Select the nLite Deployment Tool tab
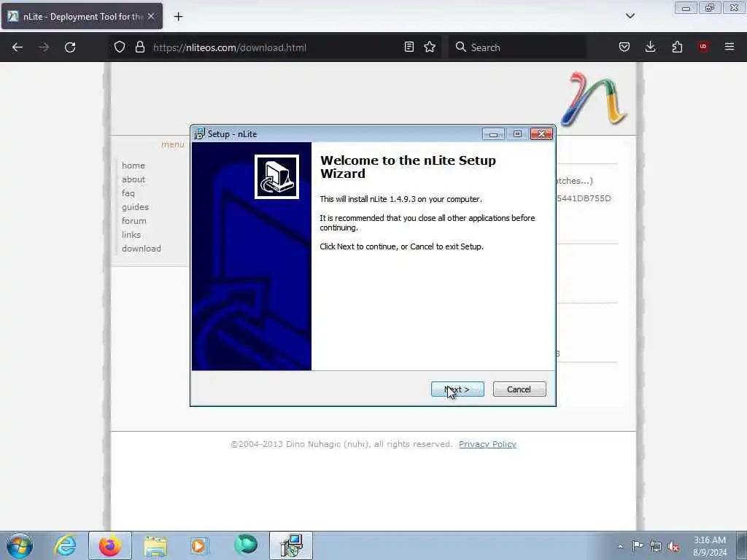 [82, 16]
